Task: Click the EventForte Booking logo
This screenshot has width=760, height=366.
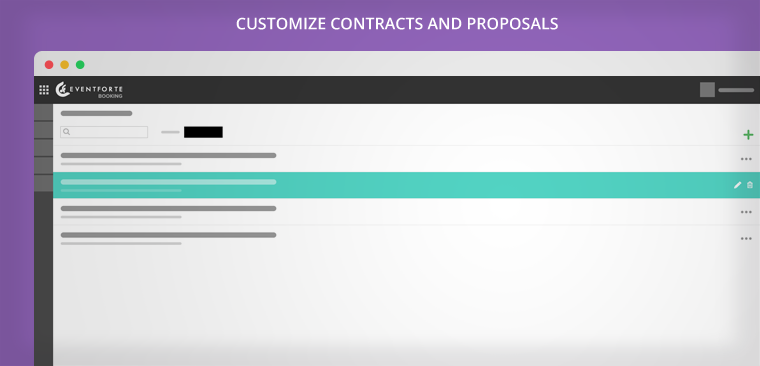Action: coord(89,90)
